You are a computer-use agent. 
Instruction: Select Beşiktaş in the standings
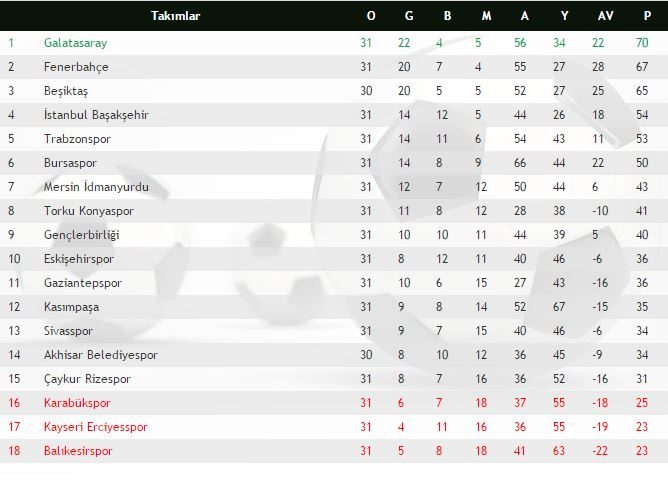pos(68,91)
